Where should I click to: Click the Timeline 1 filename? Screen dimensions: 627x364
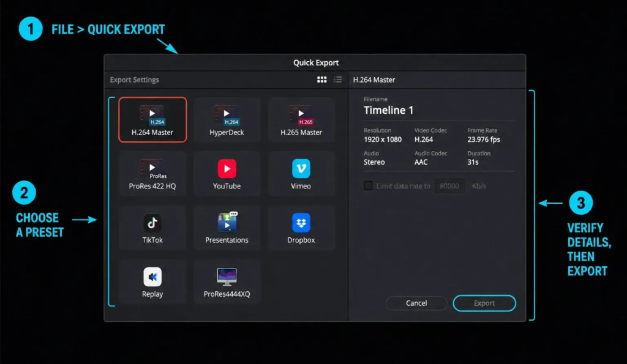(x=388, y=110)
